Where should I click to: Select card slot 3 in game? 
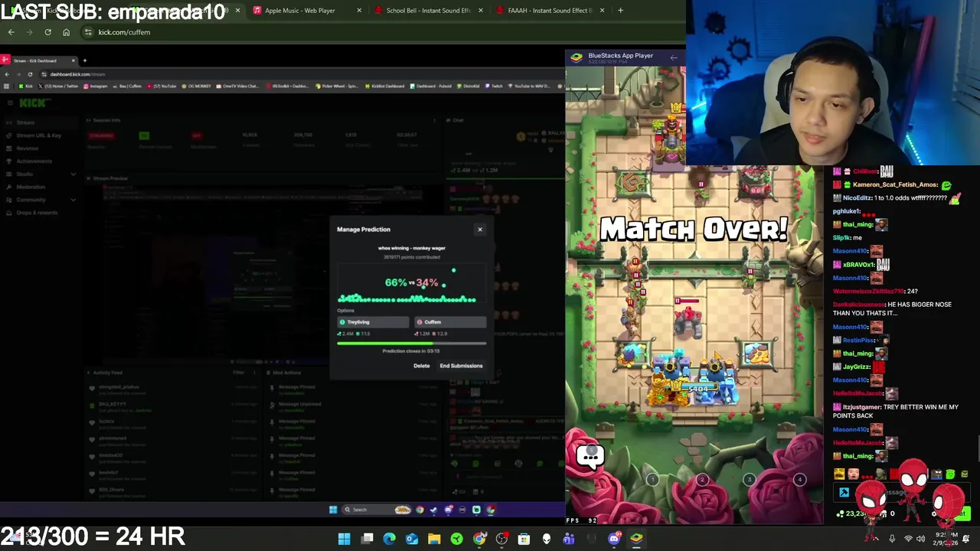(750, 480)
